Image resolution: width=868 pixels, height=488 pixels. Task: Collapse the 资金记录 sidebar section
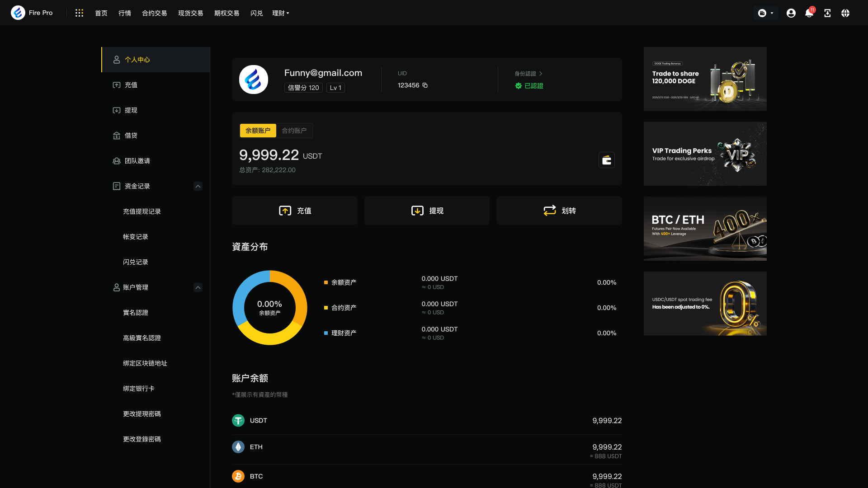[198, 186]
